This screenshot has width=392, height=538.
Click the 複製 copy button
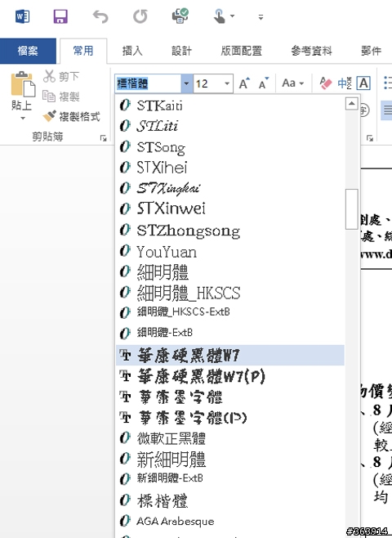61,96
